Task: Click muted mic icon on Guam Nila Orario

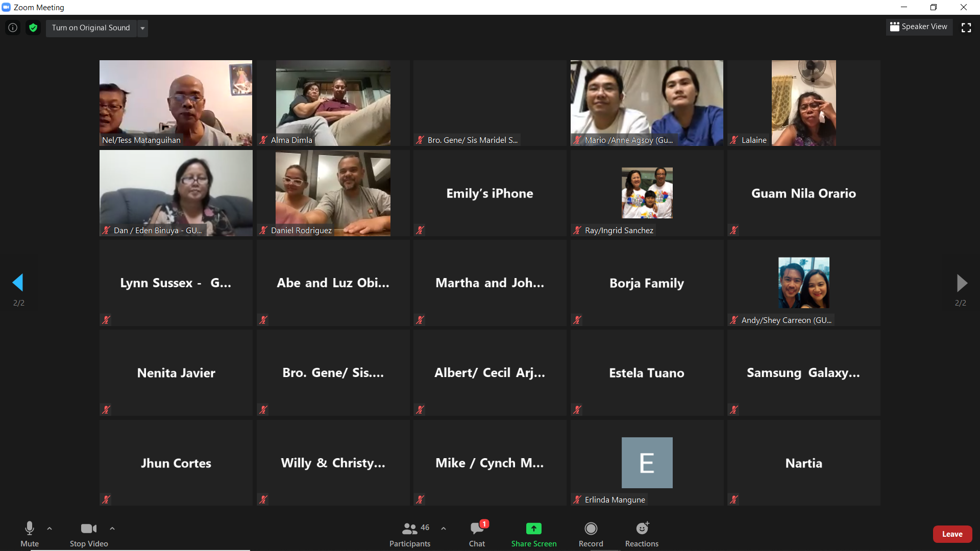Action: [x=734, y=230]
